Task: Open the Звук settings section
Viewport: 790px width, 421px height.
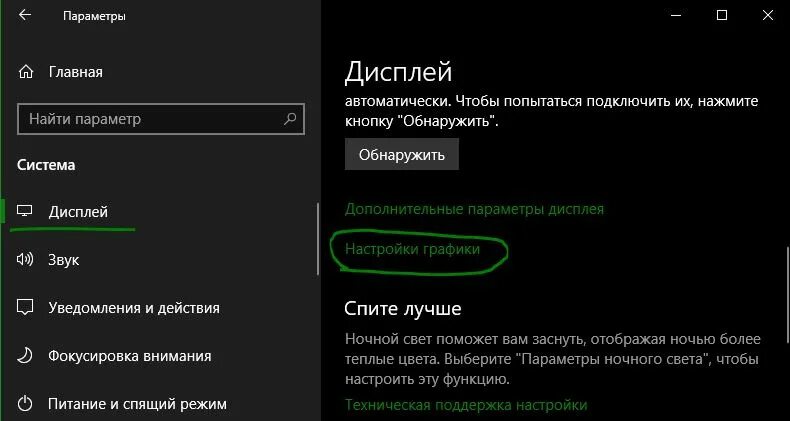Action: pos(64,260)
